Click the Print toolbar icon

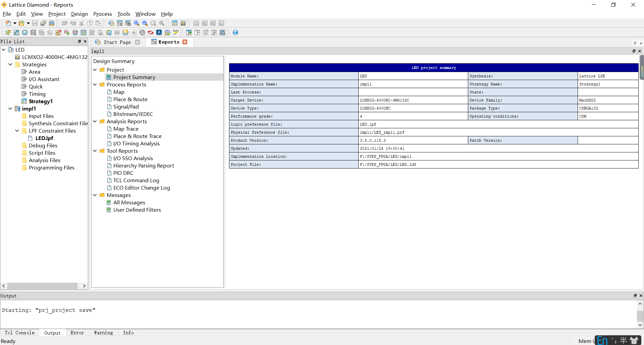[x=52, y=23]
